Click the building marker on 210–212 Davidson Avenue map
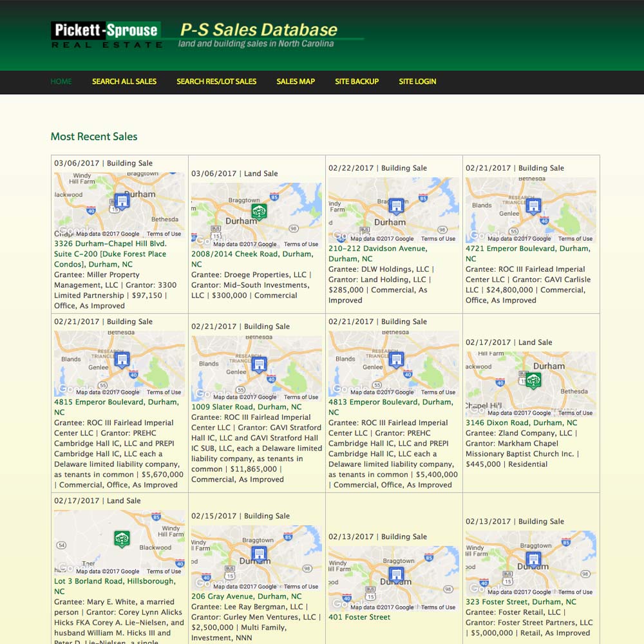 click(395, 206)
